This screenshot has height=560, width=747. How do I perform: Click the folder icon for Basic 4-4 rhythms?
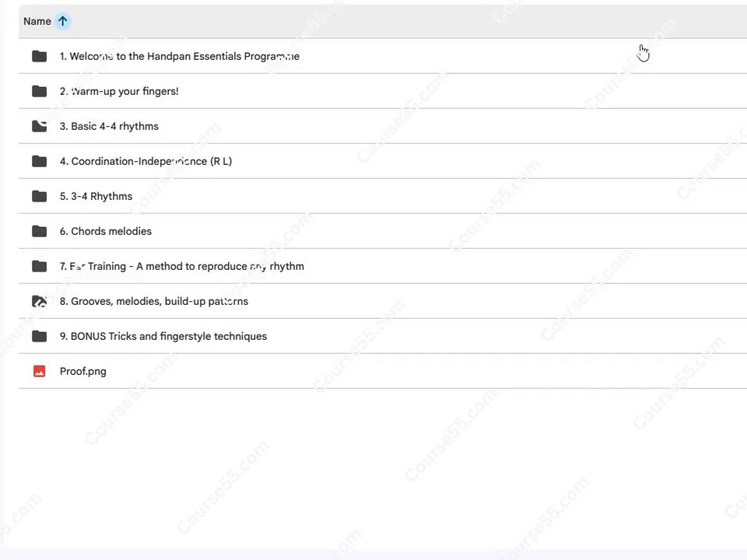40,126
